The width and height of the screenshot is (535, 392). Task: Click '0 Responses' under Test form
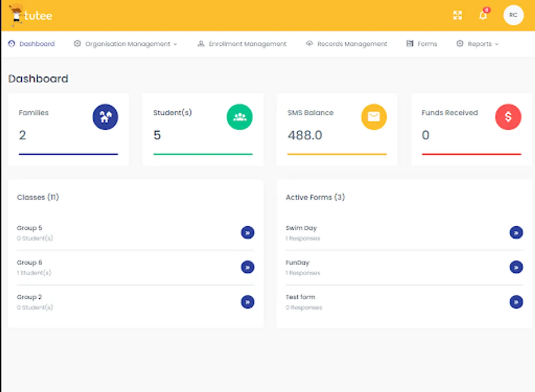[x=304, y=308]
